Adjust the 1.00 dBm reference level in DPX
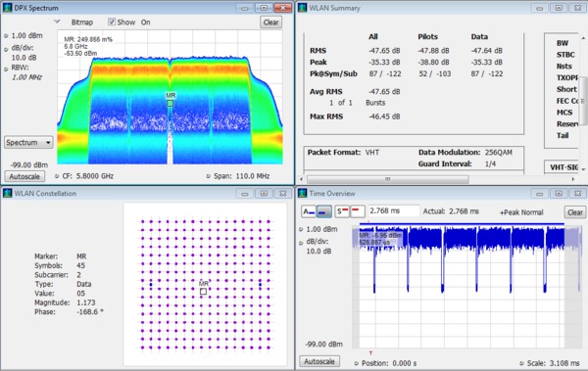The image size is (588, 371). tap(26, 35)
